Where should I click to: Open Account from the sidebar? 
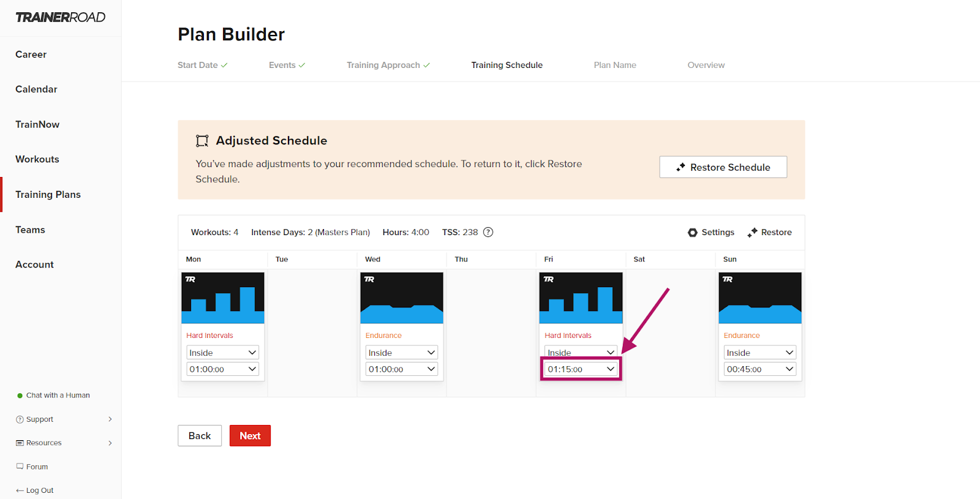(34, 265)
